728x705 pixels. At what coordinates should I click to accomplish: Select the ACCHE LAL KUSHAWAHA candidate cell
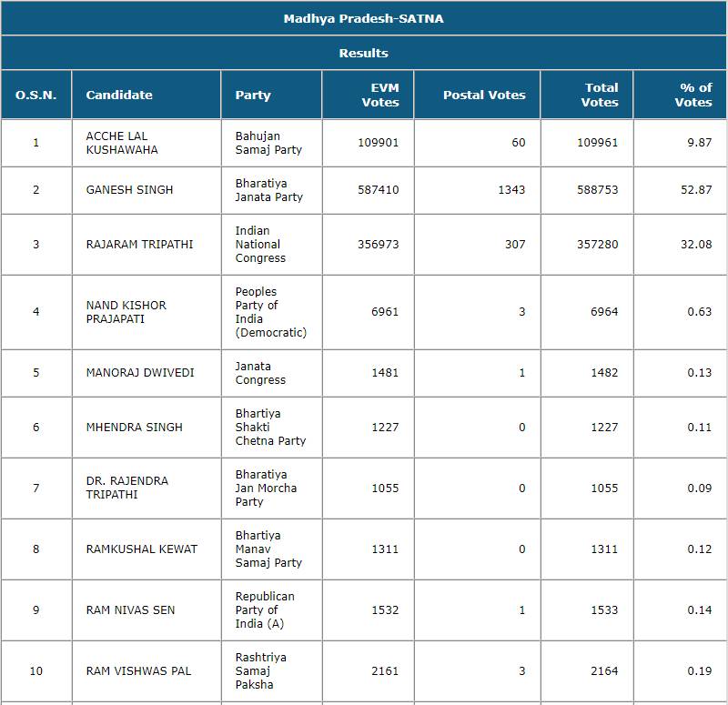(x=122, y=143)
